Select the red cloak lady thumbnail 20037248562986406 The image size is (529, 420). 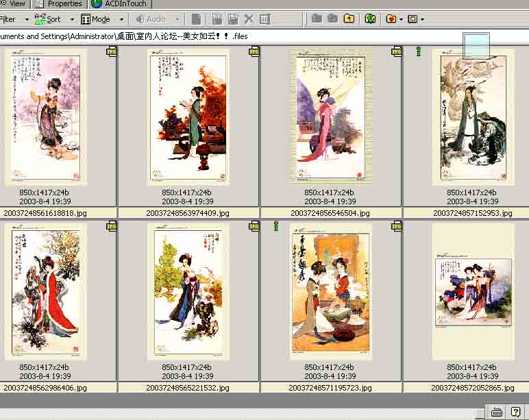(46, 292)
